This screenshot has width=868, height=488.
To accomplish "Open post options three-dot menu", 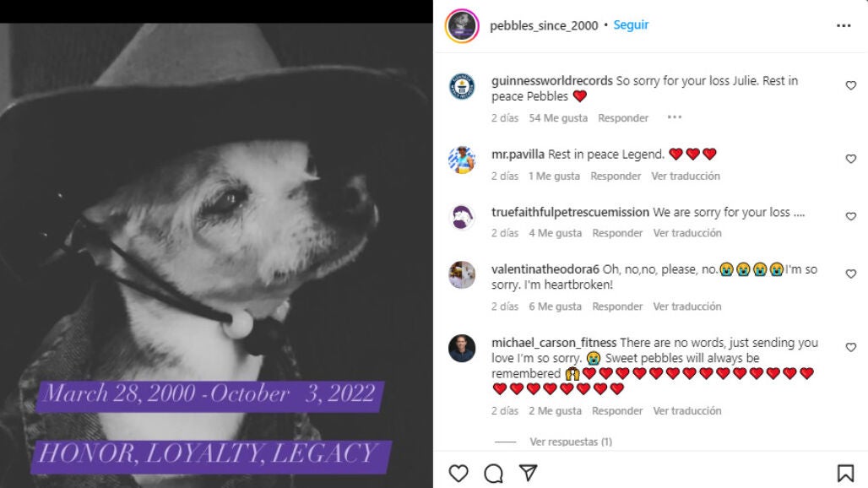I will click(x=844, y=25).
